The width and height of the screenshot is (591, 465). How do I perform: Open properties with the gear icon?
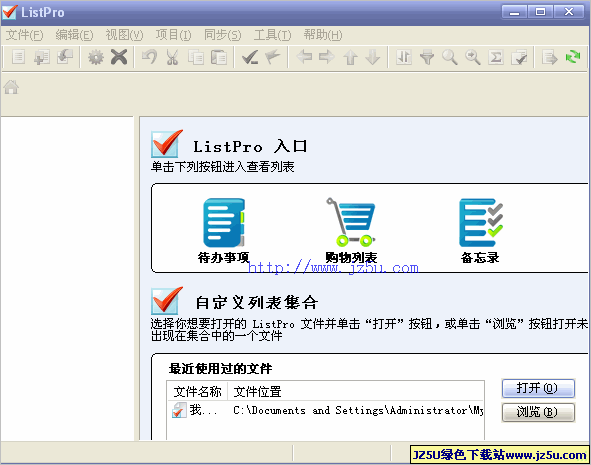click(x=96, y=57)
